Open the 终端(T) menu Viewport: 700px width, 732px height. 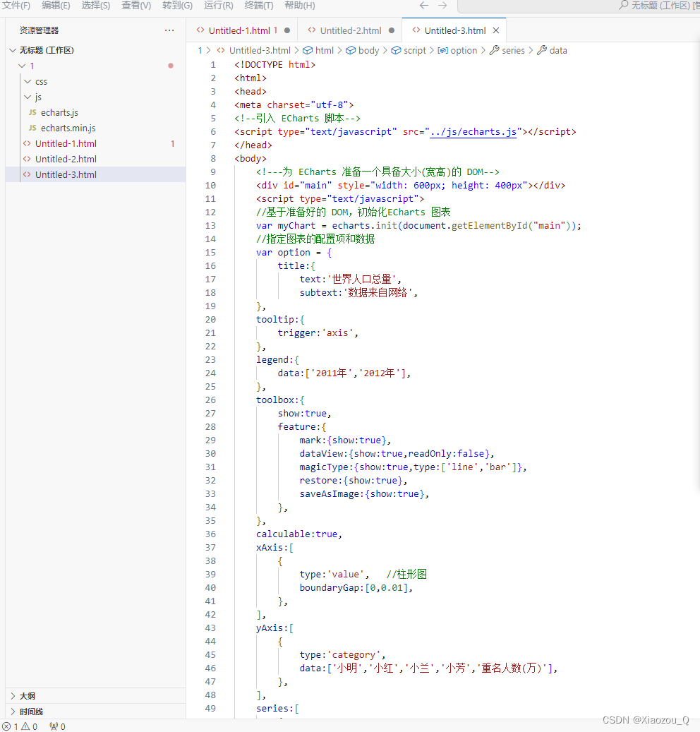coord(259,6)
